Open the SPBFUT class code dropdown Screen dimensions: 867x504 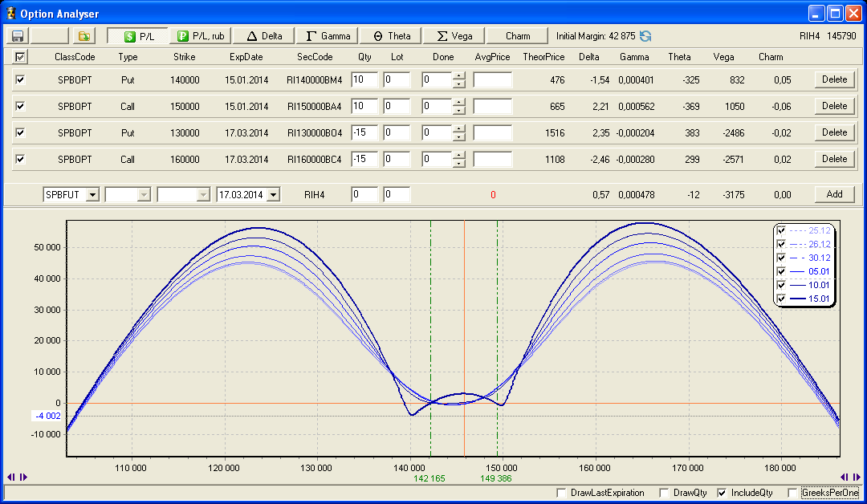[92, 194]
